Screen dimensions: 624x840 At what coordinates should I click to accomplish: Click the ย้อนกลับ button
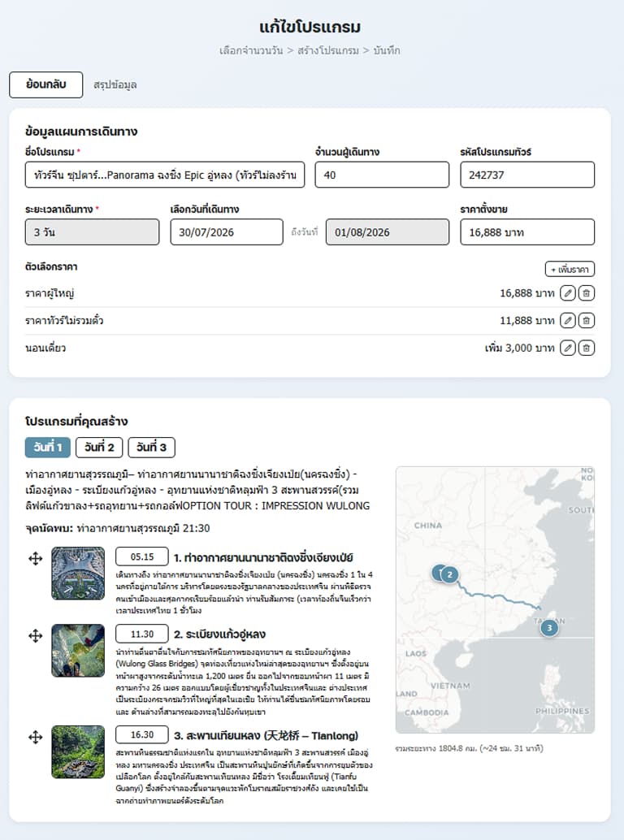tap(46, 84)
